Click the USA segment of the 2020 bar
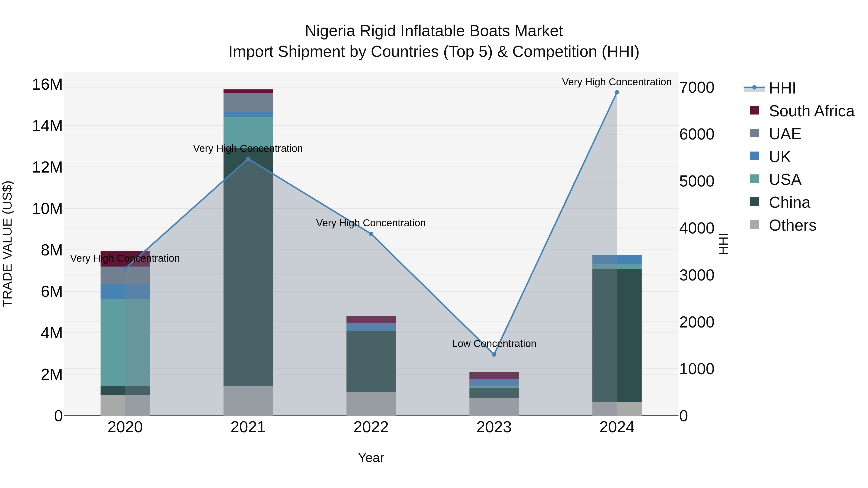Screen dimensions: 868x488 point(125,342)
